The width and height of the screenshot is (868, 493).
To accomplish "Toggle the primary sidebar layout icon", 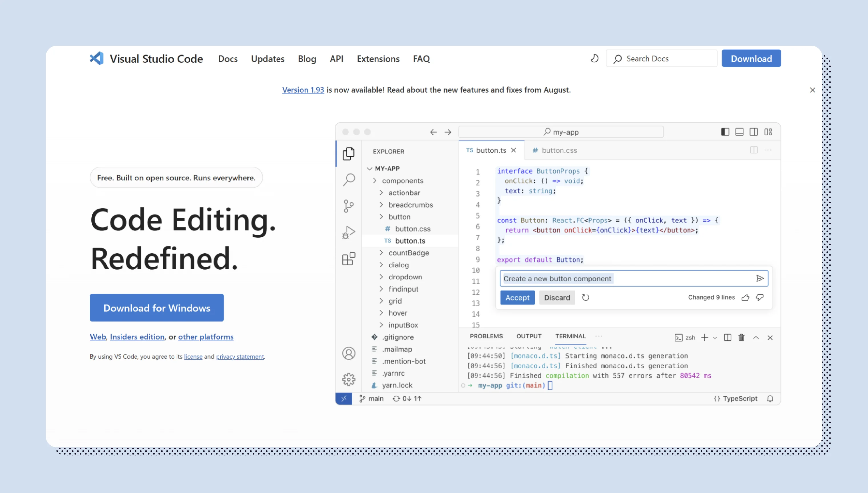I will (x=725, y=132).
